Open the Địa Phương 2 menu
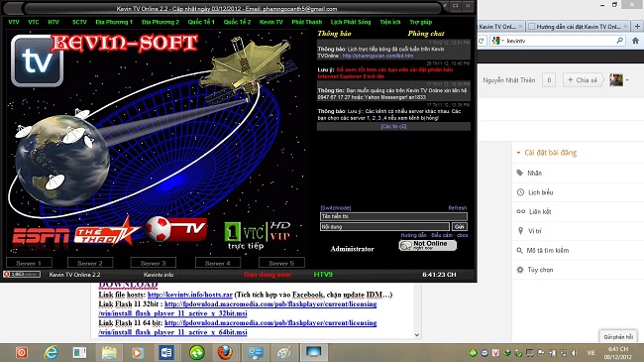Screen dimensions: 644x362 pyautogui.click(x=161, y=22)
